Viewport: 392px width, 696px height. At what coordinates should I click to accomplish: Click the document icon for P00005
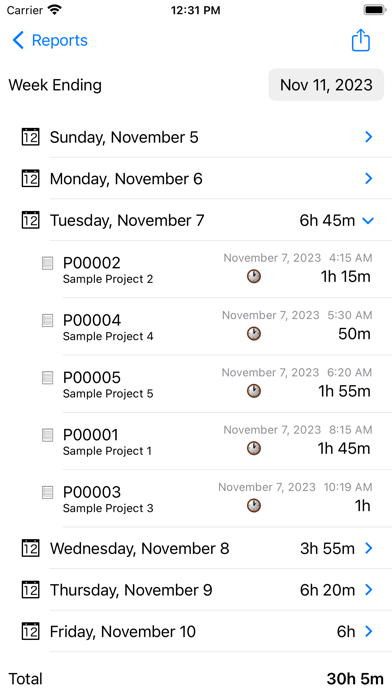point(48,377)
